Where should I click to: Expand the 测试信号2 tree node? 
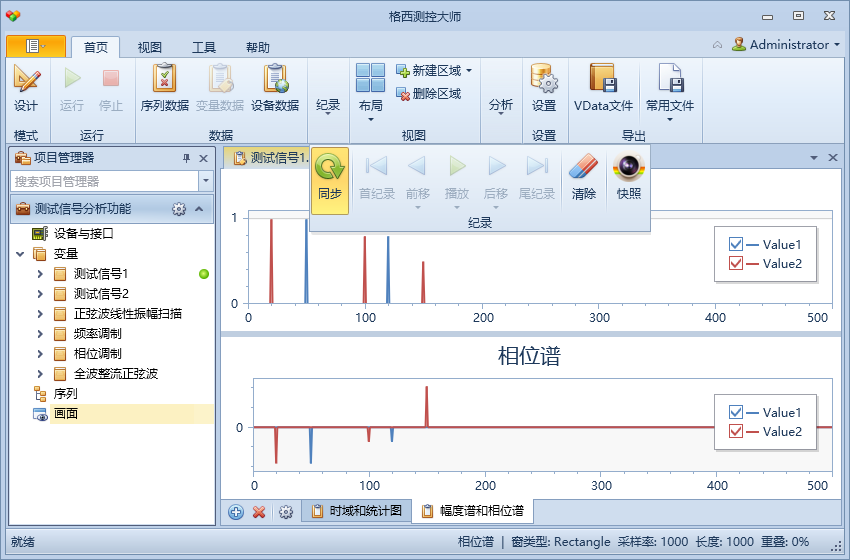pyautogui.click(x=40, y=294)
